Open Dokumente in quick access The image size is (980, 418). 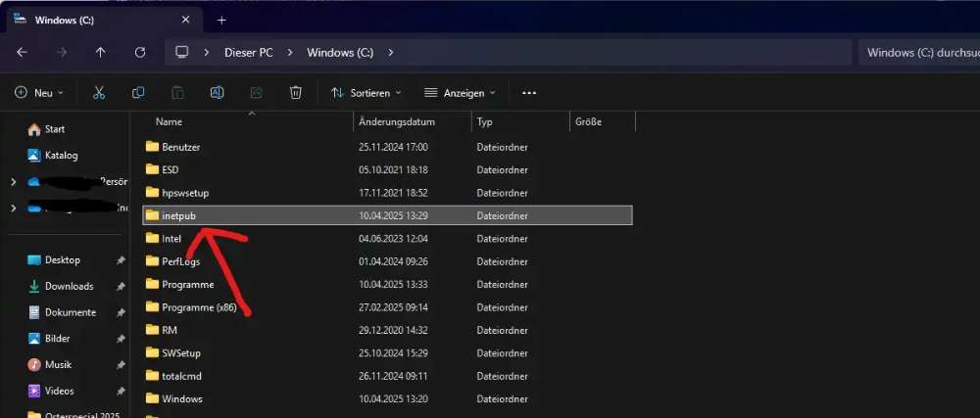(62, 312)
